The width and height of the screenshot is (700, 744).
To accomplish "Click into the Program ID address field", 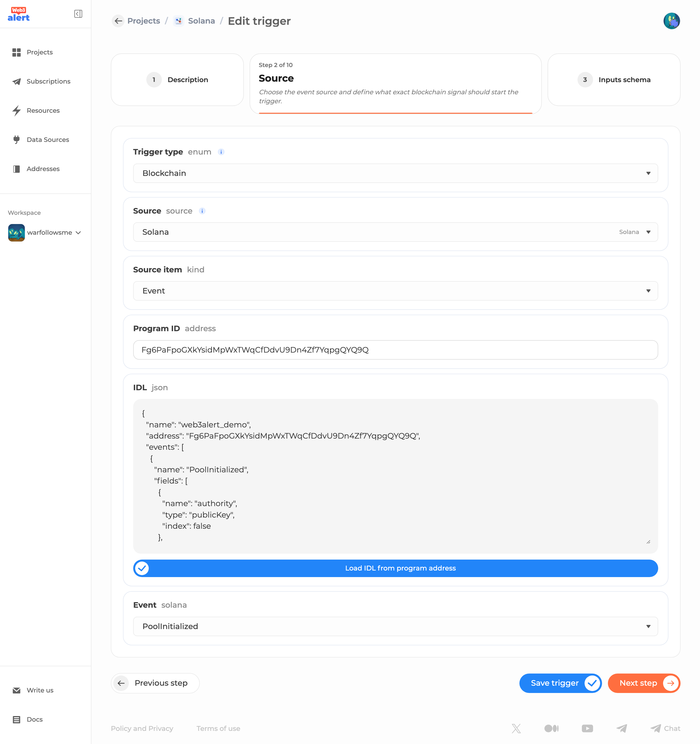I will click(x=396, y=350).
